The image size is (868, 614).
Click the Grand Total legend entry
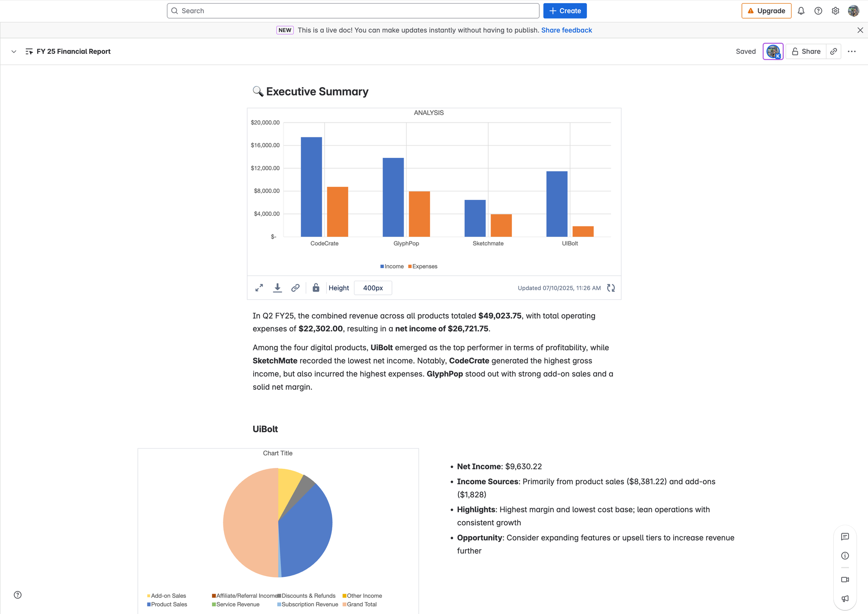pyautogui.click(x=359, y=605)
